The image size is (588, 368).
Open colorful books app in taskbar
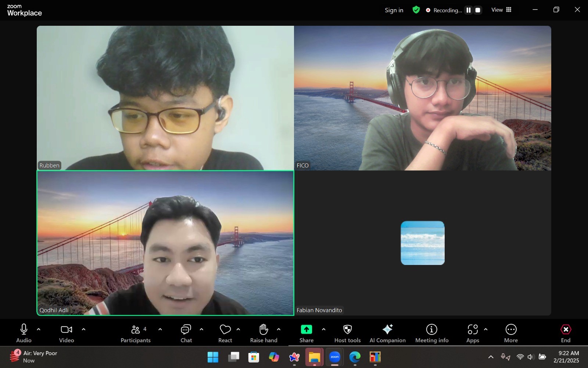(x=375, y=357)
